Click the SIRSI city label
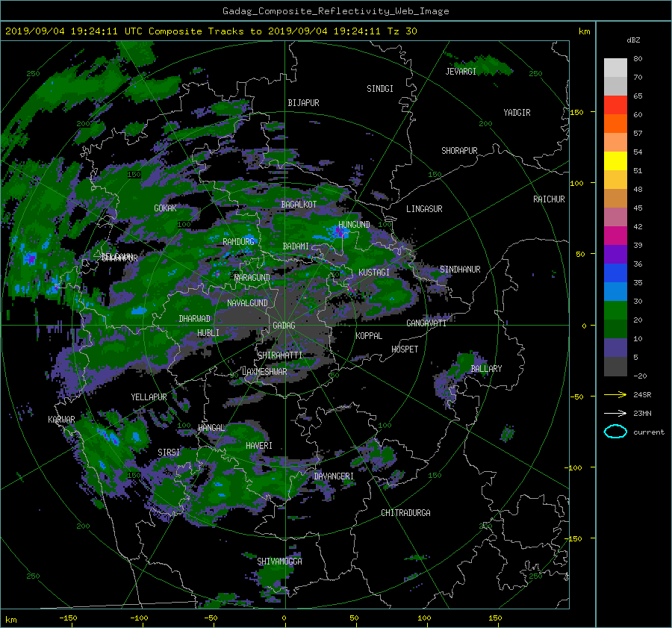Screen dimensions: 672x628 coord(169,453)
